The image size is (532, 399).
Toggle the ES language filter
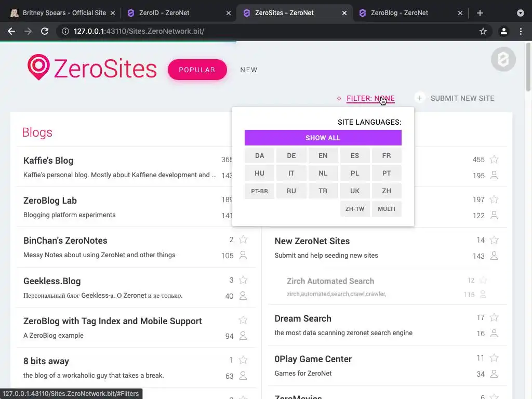pos(354,155)
